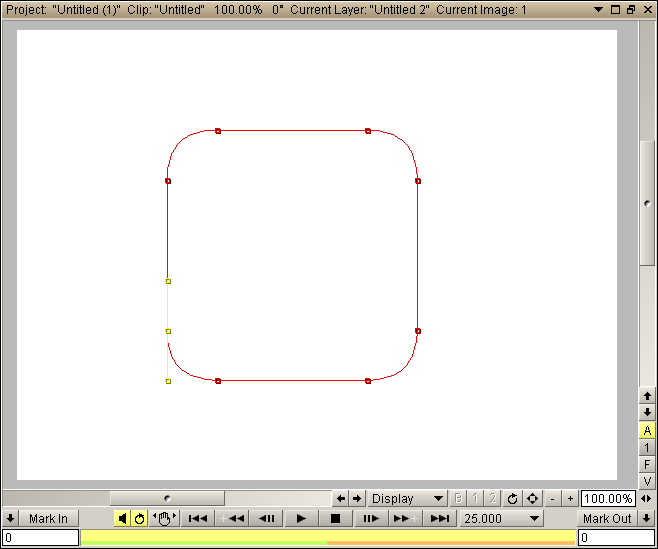The width and height of the screenshot is (658, 549).
Task: Zoom in with the plus button
Action: tap(570, 498)
